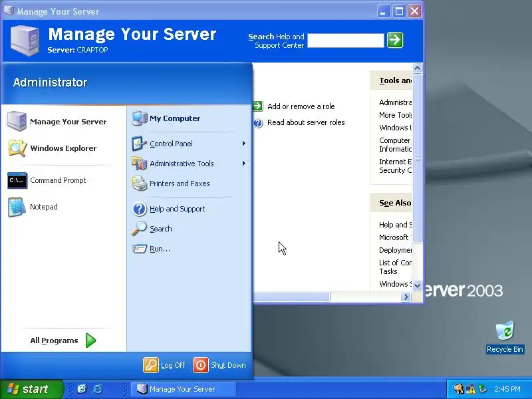Open Printers and Faxes
The width and height of the screenshot is (532, 399).
point(189,184)
